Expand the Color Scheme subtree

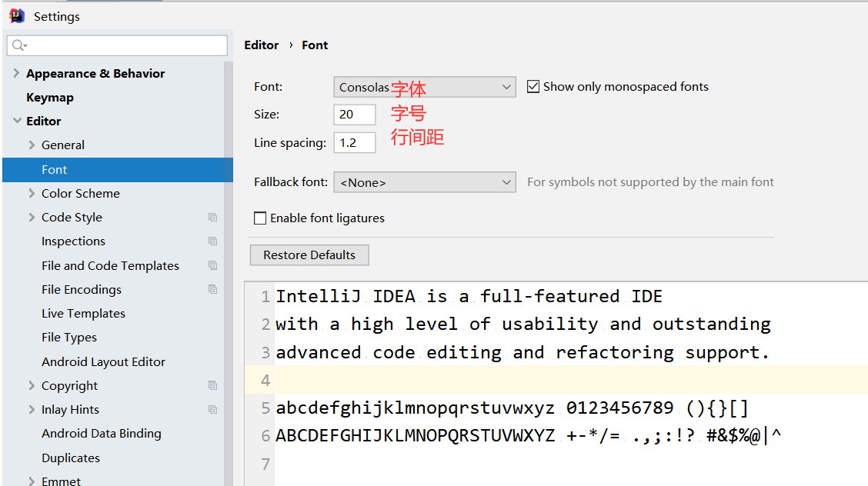tap(32, 193)
